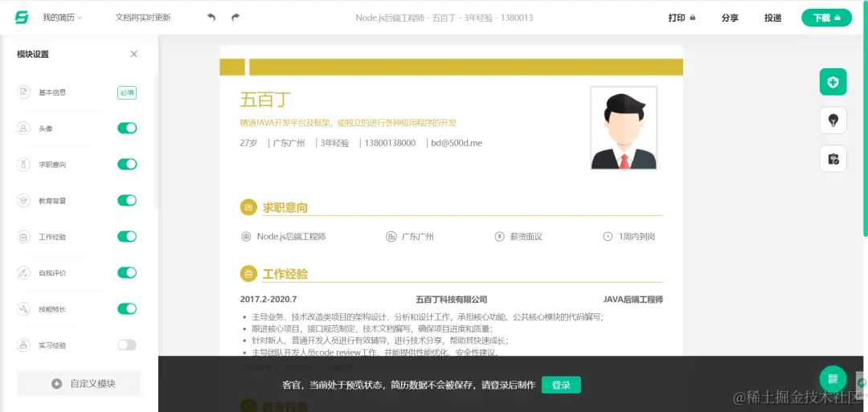868x412 pixels.
Task: Click the 自我评价 pen icon
Action: [x=23, y=272]
